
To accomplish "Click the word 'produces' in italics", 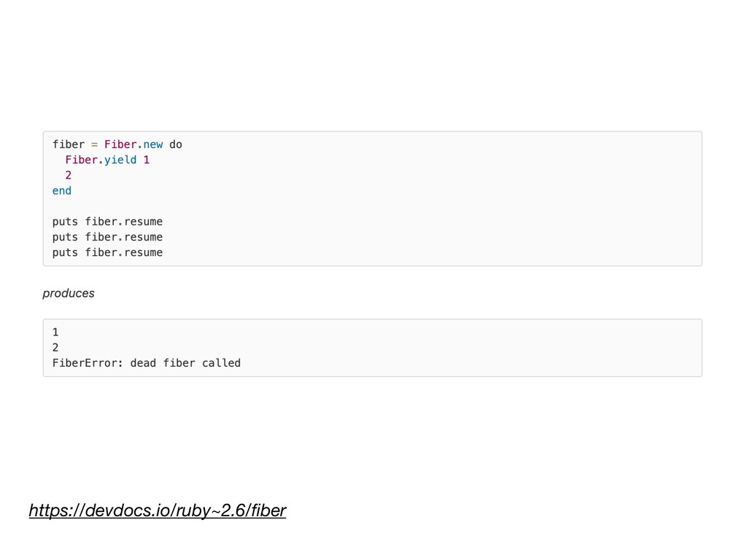I will (69, 293).
